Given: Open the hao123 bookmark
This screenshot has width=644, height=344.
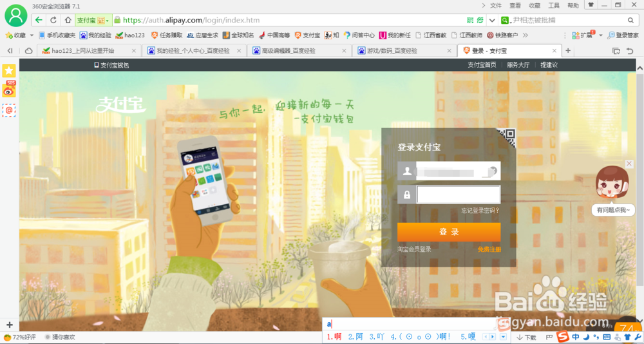Looking at the screenshot, I should [x=130, y=35].
